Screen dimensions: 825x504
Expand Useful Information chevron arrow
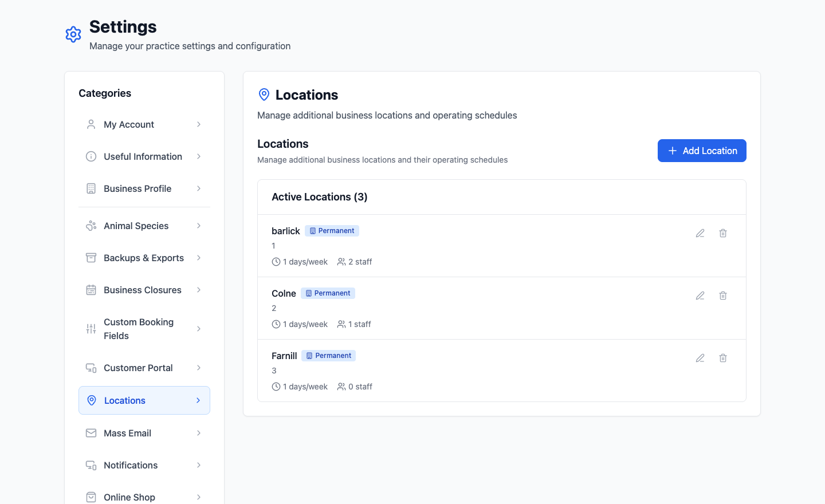click(x=199, y=156)
